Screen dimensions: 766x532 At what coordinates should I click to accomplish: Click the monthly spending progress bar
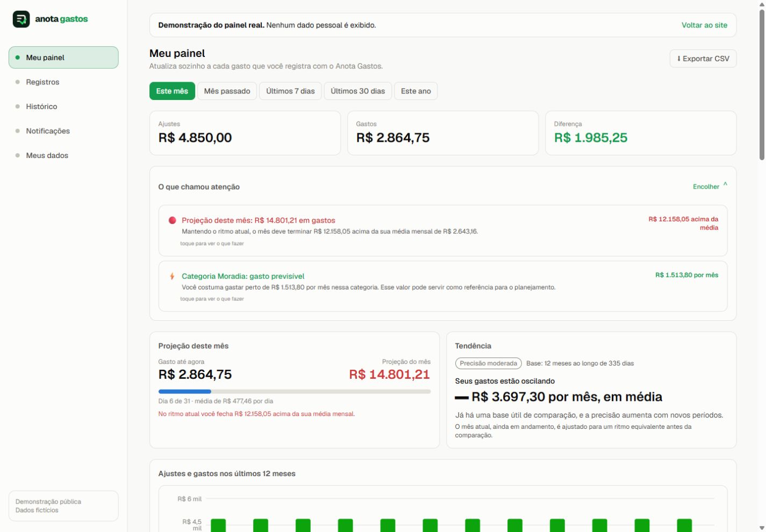pyautogui.click(x=295, y=392)
